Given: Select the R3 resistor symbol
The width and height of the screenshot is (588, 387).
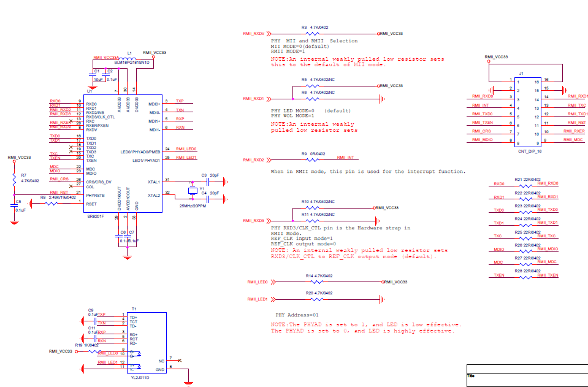Looking at the screenshot, I should pos(313,34).
